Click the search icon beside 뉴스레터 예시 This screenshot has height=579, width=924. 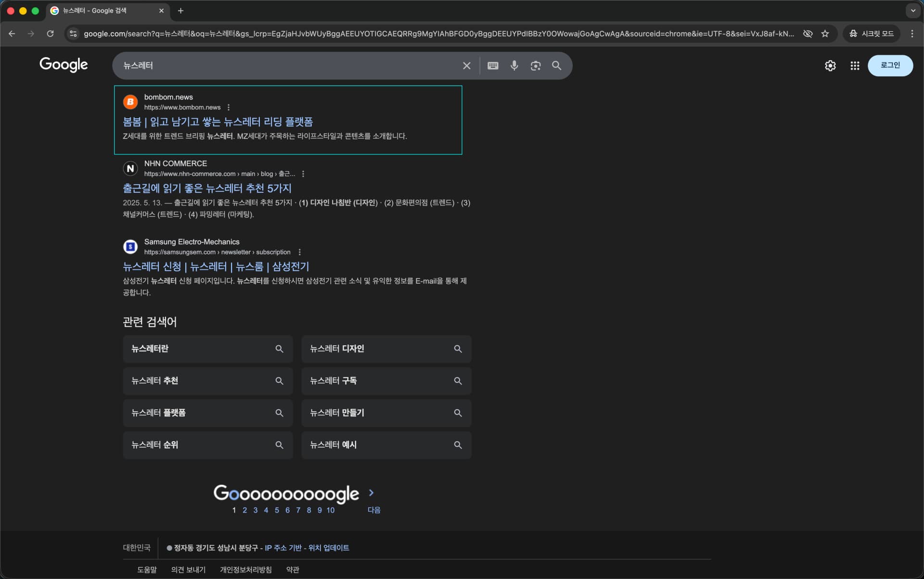[458, 445]
